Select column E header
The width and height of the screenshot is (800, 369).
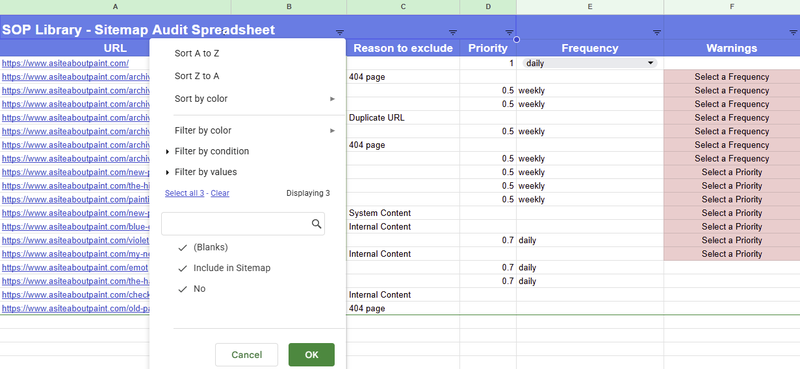point(590,7)
